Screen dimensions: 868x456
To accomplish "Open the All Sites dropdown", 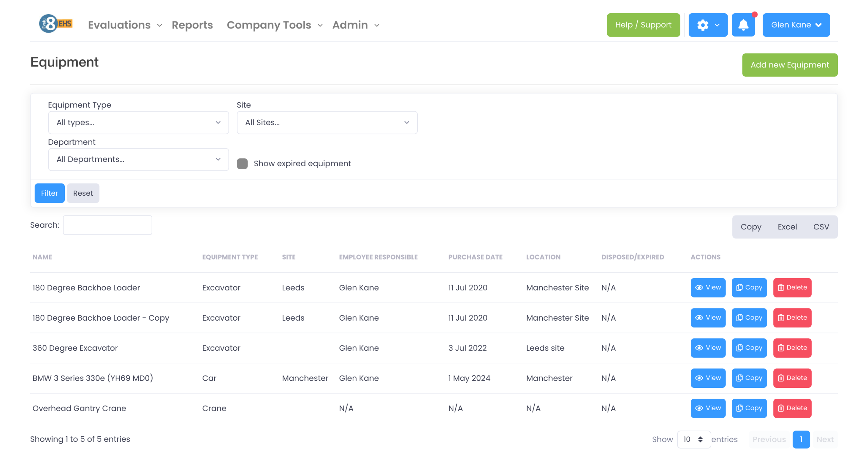I will [x=327, y=122].
